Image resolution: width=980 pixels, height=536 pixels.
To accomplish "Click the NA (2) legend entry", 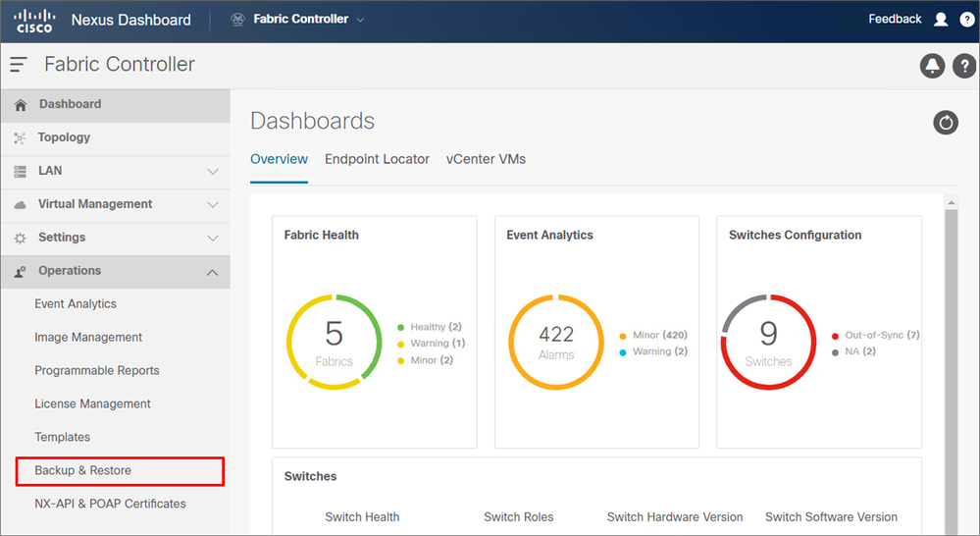I will tap(853, 351).
